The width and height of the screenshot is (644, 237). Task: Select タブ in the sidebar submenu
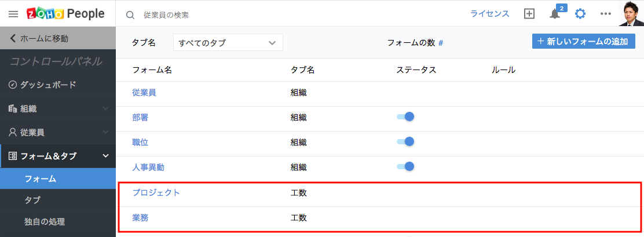pyautogui.click(x=58, y=200)
